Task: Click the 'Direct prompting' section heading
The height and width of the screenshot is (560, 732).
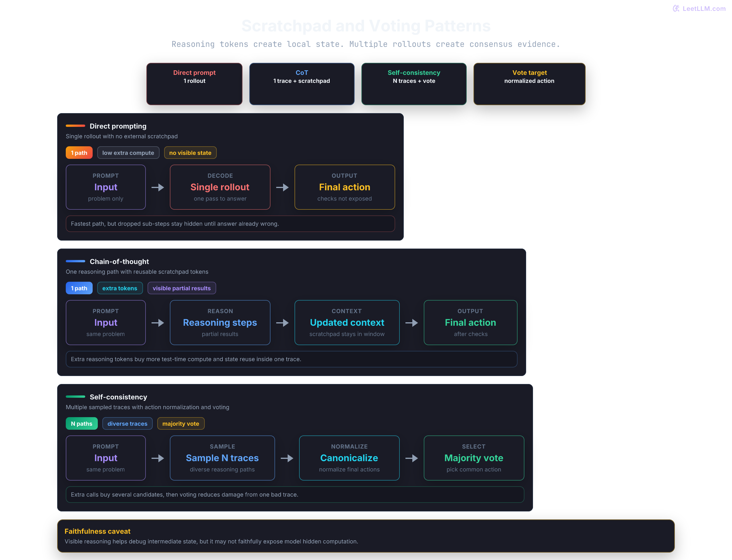Action: point(118,126)
